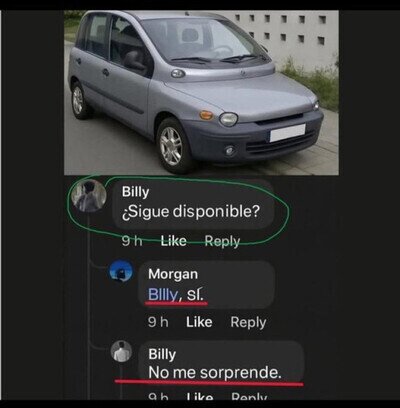
Task: Click the 9 h timestamp under last reply
Action: [158, 397]
